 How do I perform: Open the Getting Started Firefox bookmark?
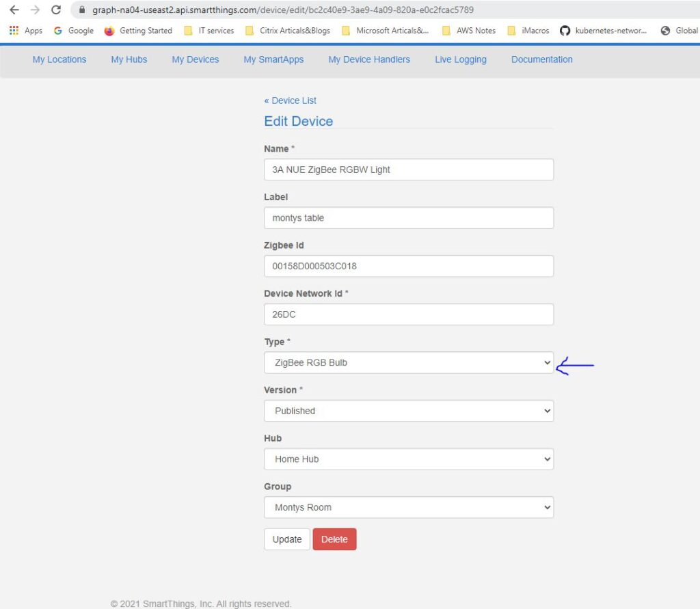click(x=138, y=30)
